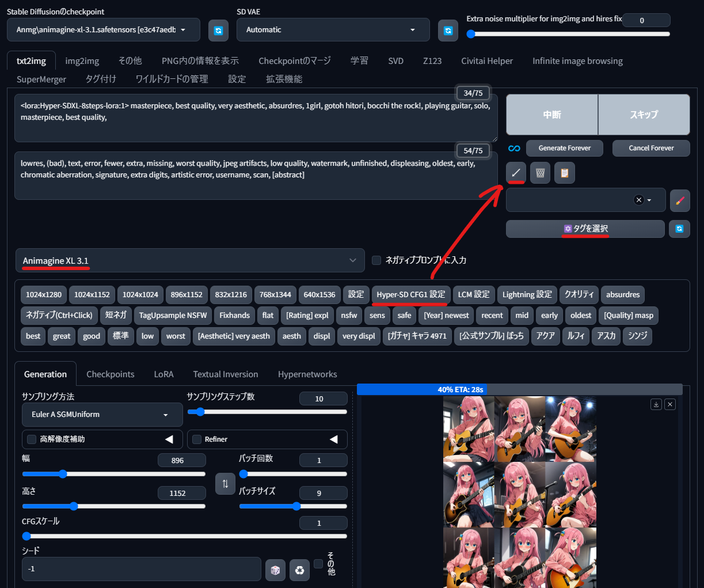This screenshot has width=704, height=588.
Task: Select the 896x1152 resolution button
Action: [187, 295]
